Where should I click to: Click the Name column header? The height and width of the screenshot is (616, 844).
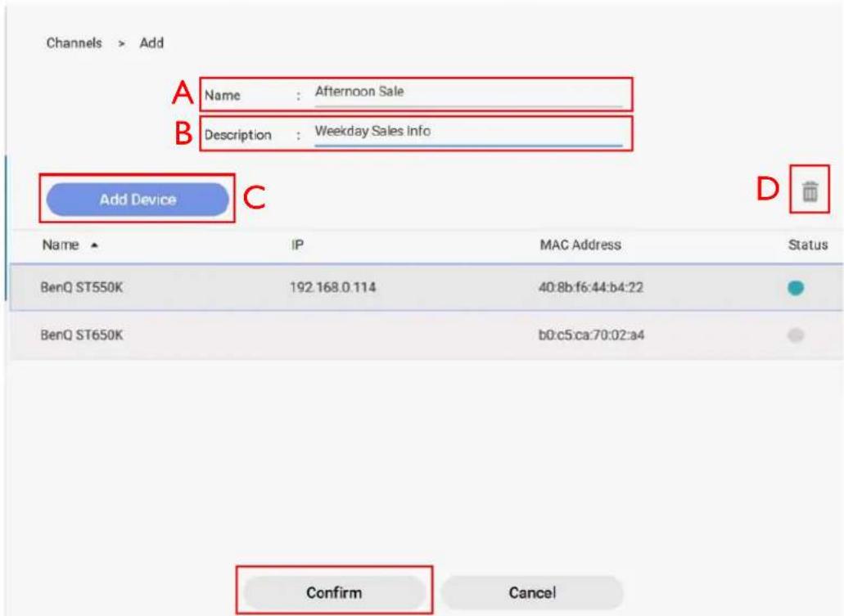click(x=61, y=245)
